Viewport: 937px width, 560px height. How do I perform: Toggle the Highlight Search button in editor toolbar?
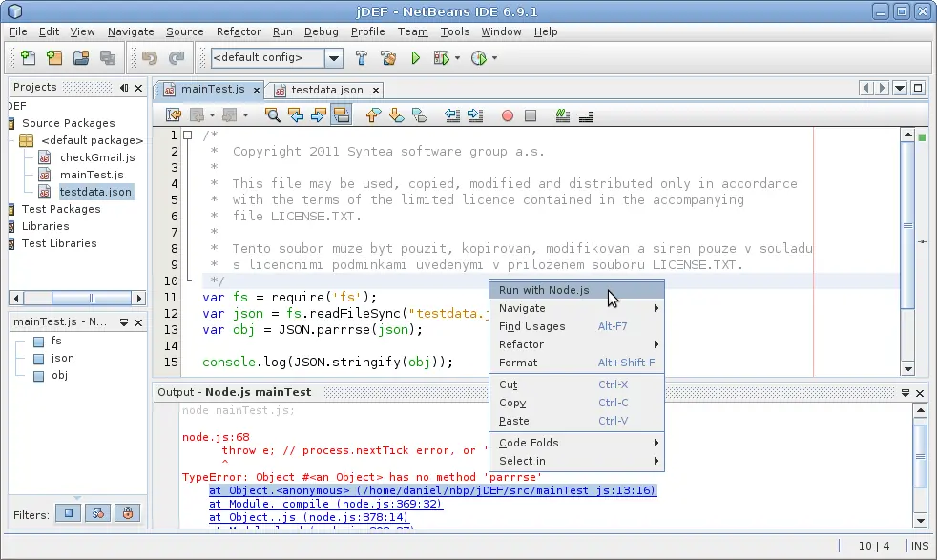pos(342,115)
